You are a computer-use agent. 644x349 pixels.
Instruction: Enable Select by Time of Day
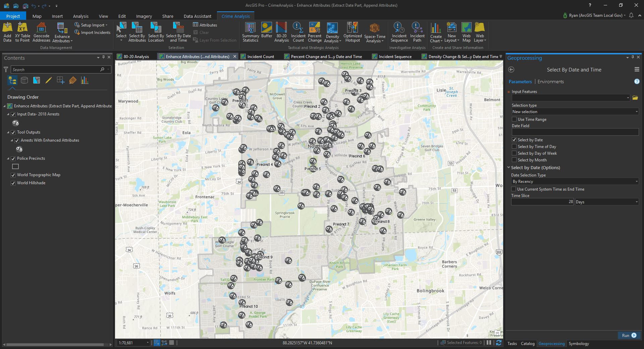click(x=514, y=146)
